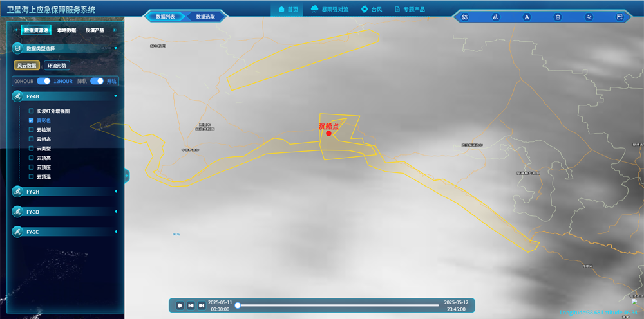Click the 环流形势 button

57,66
